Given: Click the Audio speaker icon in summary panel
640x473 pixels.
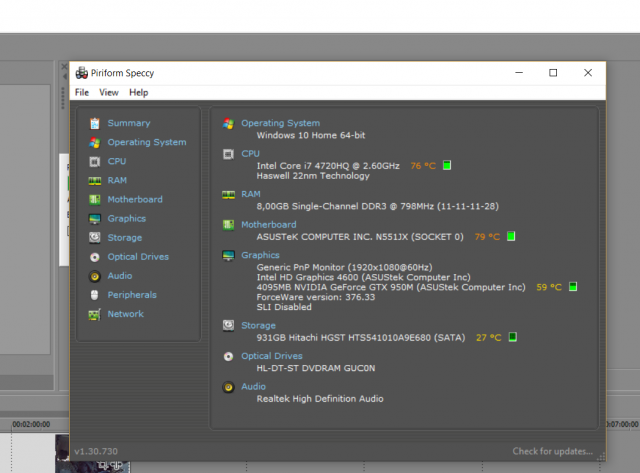Looking at the screenshot, I should [x=229, y=387].
